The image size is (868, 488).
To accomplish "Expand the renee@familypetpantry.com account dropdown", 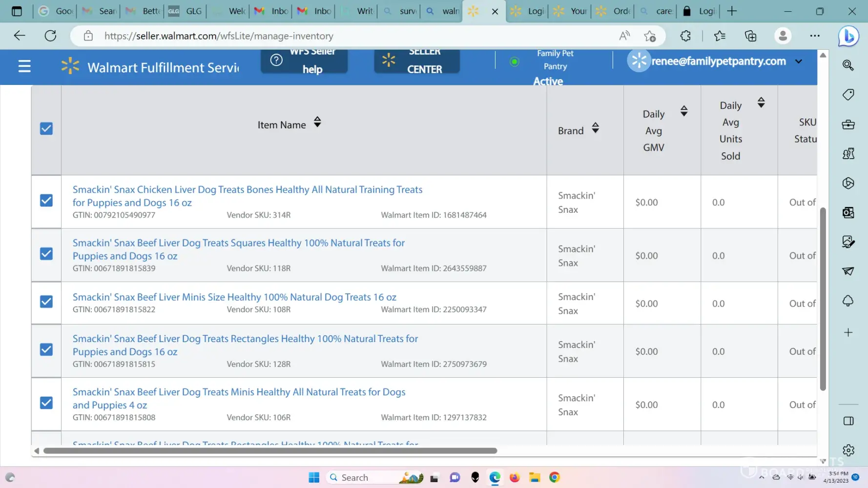I will pyautogui.click(x=799, y=61).
